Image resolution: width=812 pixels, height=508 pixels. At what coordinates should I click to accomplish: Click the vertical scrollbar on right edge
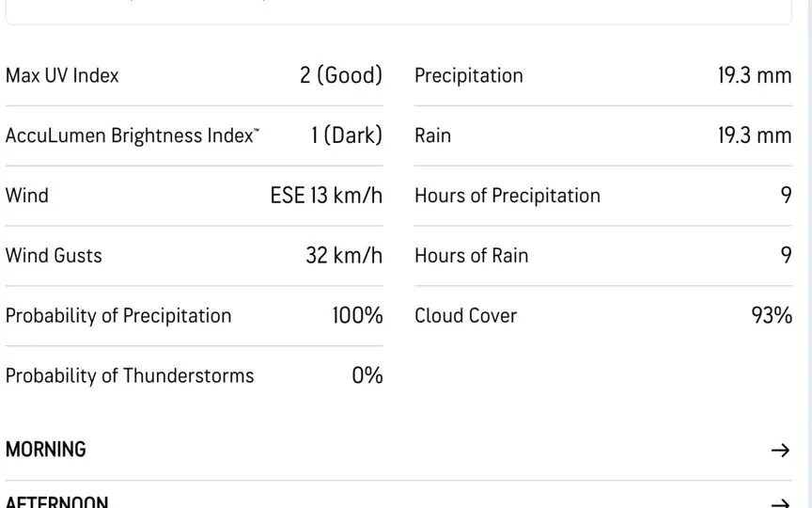coord(809,254)
